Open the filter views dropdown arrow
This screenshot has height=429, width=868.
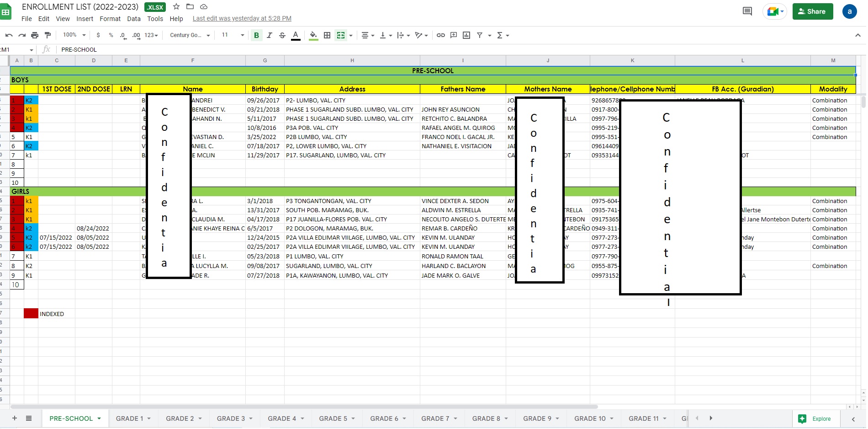[490, 35]
